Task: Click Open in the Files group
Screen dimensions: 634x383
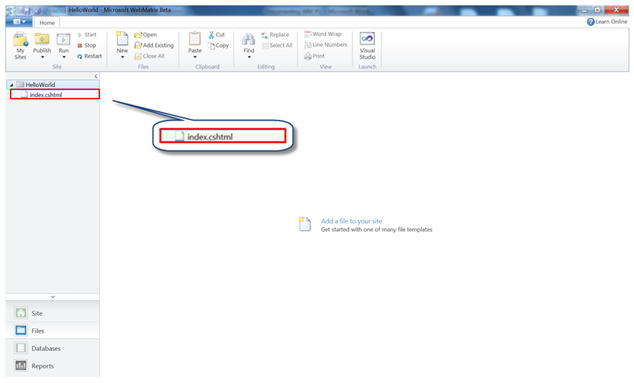Action: 146,35
